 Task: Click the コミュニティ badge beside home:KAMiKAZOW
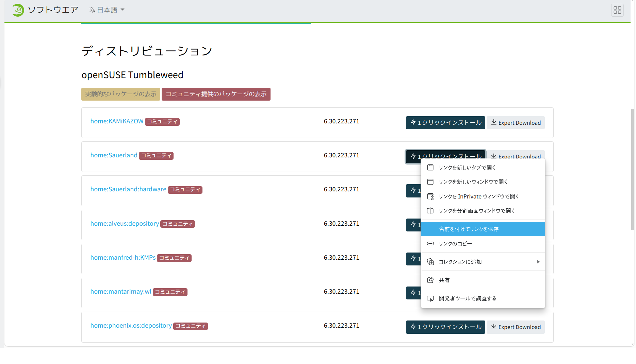pos(162,122)
